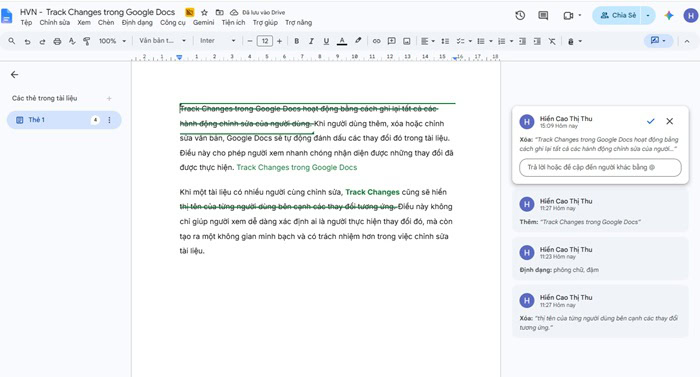Open the Tiện ích menu

(x=233, y=23)
